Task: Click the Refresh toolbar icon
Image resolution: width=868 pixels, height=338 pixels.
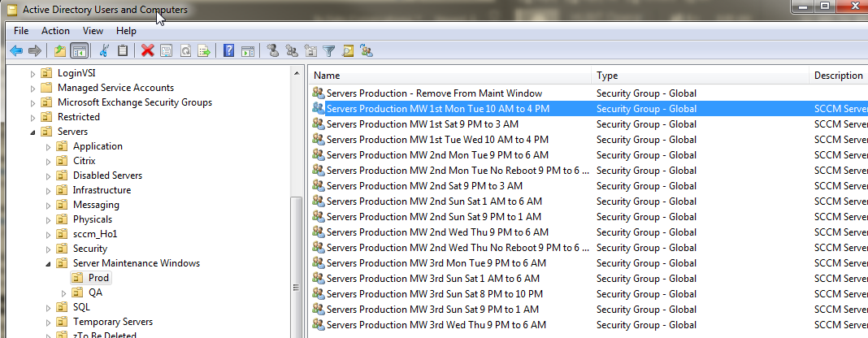Action: pos(185,51)
